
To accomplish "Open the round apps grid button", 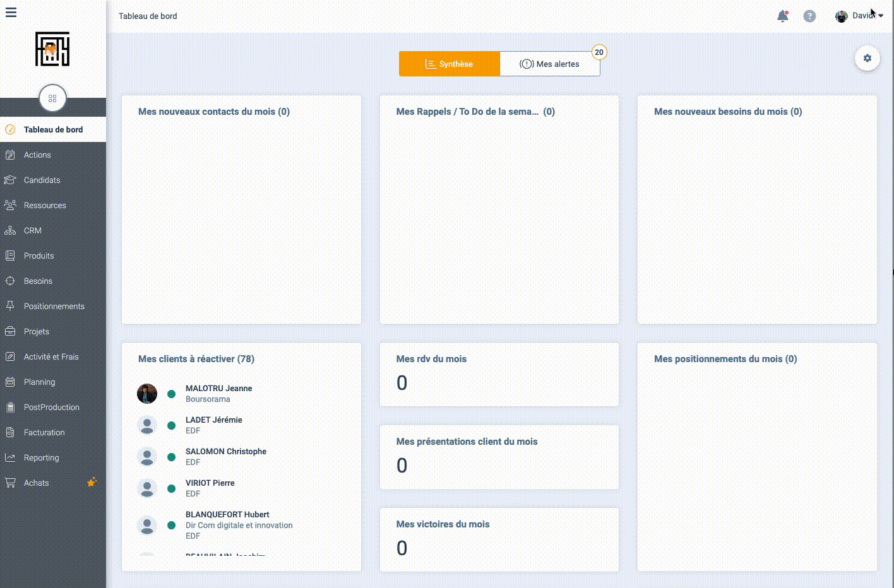I will (52, 98).
